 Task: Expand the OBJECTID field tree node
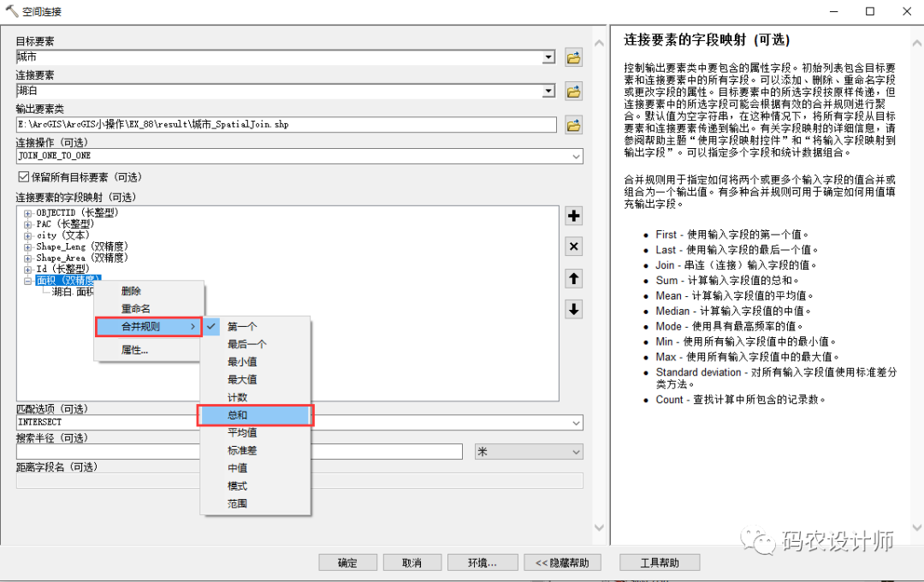click(x=27, y=213)
